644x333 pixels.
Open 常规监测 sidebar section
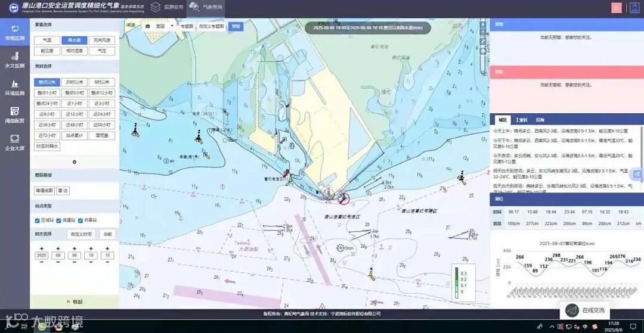pos(15,33)
